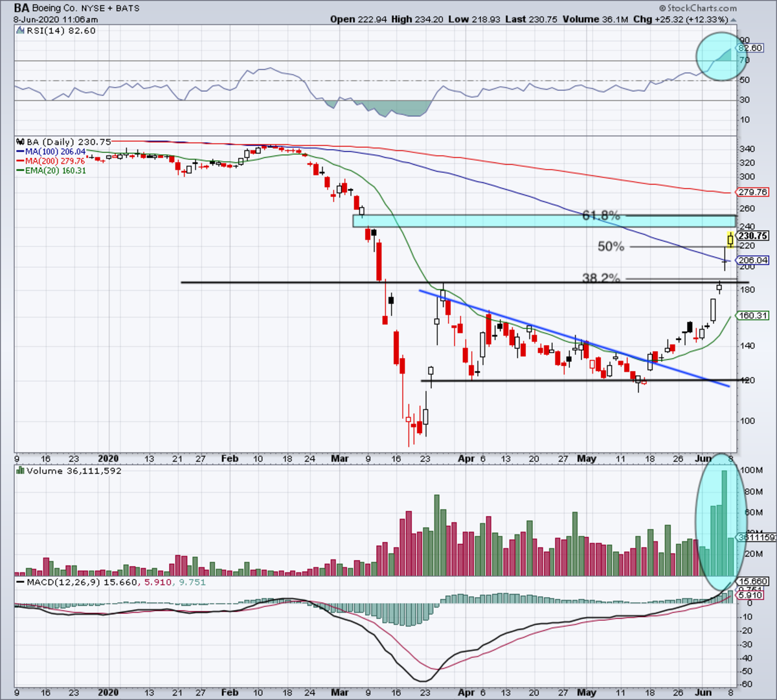The width and height of the screenshot is (777, 700).
Task: Select the Last 230.75 value
Action: coord(532,19)
